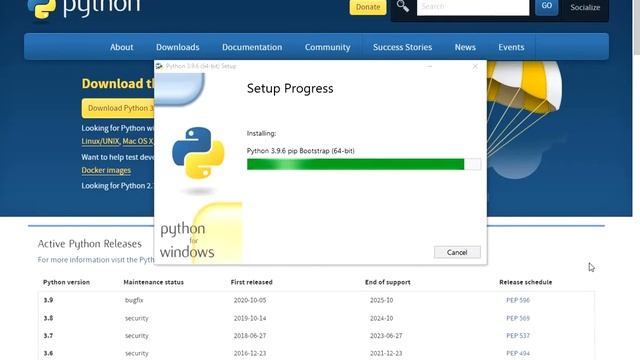Open the Socialize menu

click(x=585, y=7)
